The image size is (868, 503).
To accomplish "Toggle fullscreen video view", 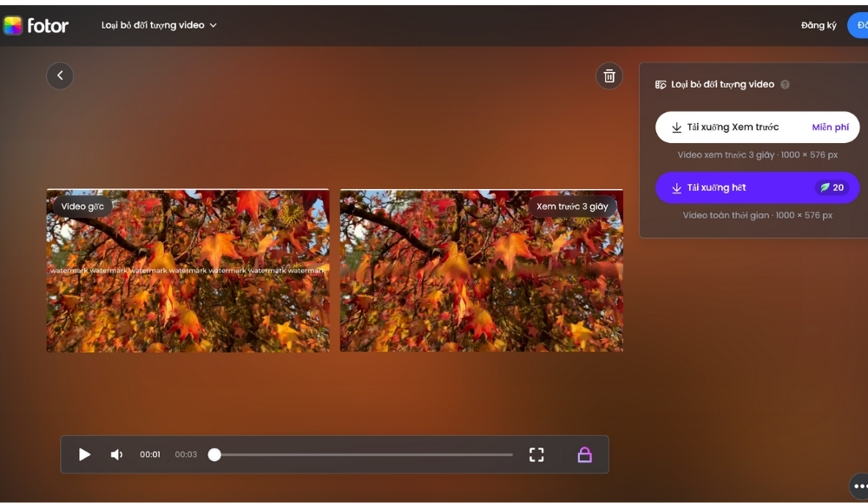I will tap(536, 454).
